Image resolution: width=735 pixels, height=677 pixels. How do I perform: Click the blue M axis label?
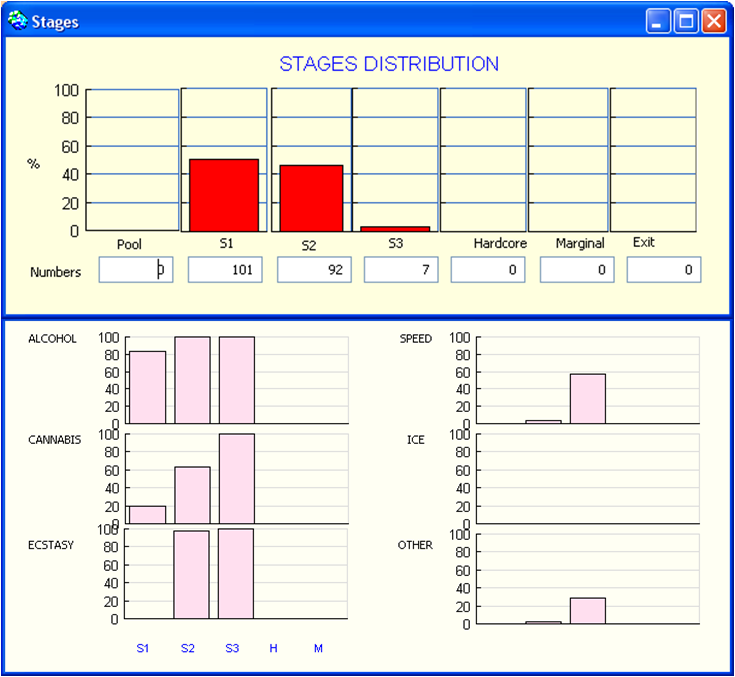coord(318,648)
